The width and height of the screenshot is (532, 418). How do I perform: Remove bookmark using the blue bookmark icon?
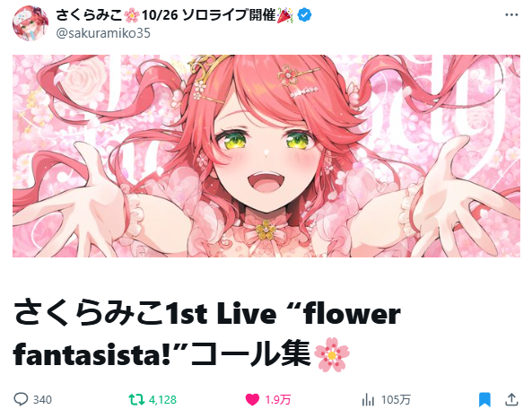484,400
